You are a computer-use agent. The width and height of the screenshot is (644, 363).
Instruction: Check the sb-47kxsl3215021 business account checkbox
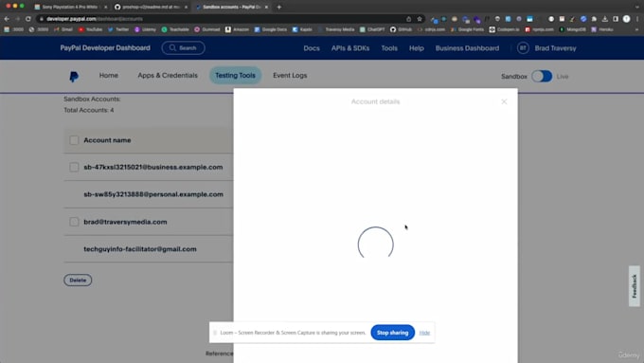(x=74, y=167)
